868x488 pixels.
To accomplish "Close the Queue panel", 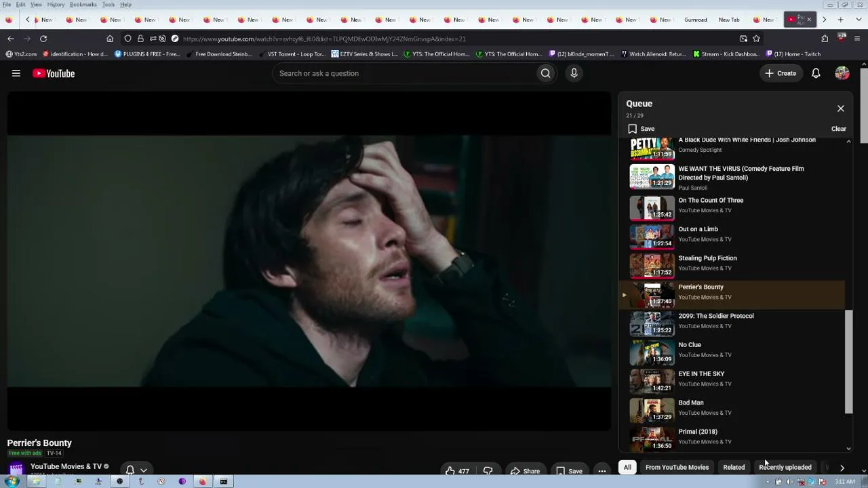I will [841, 108].
